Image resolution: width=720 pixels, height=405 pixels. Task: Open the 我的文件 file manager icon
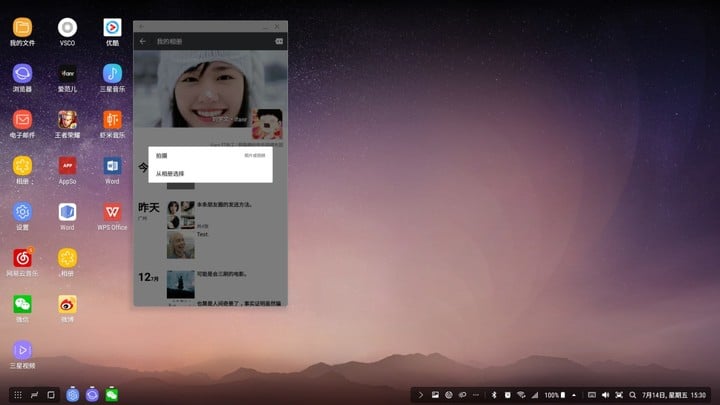[x=22, y=28]
